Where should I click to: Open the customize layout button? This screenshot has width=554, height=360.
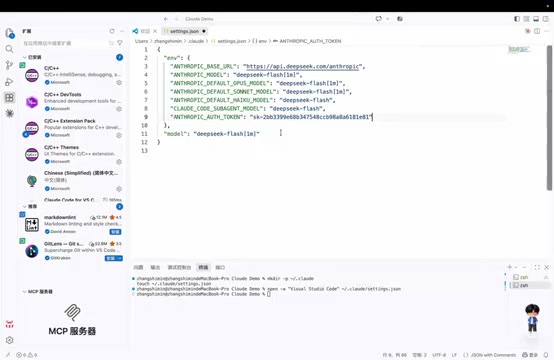[526, 19]
